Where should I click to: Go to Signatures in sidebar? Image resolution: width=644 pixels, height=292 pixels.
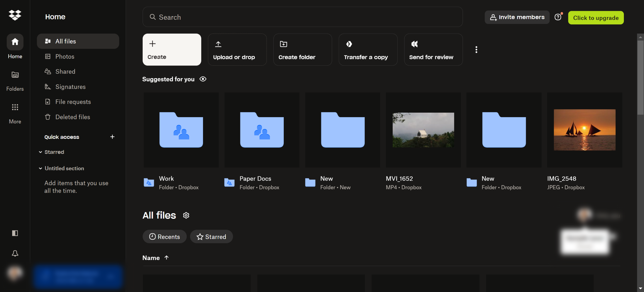pyautogui.click(x=70, y=87)
